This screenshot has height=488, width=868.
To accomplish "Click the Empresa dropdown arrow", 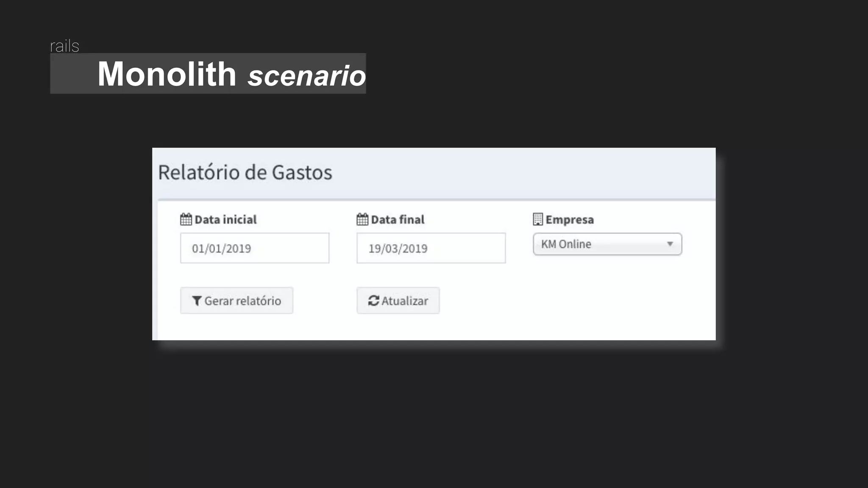I will 670,244.
